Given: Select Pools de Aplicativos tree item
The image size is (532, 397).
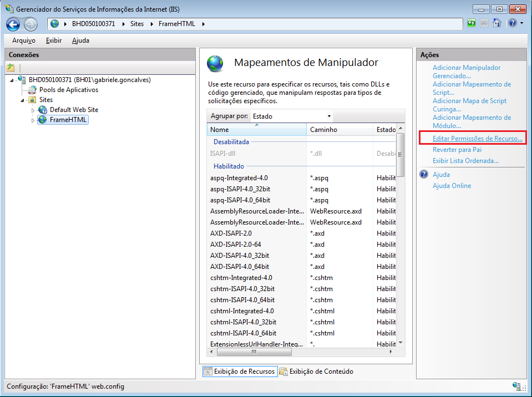Looking at the screenshot, I should (x=69, y=90).
